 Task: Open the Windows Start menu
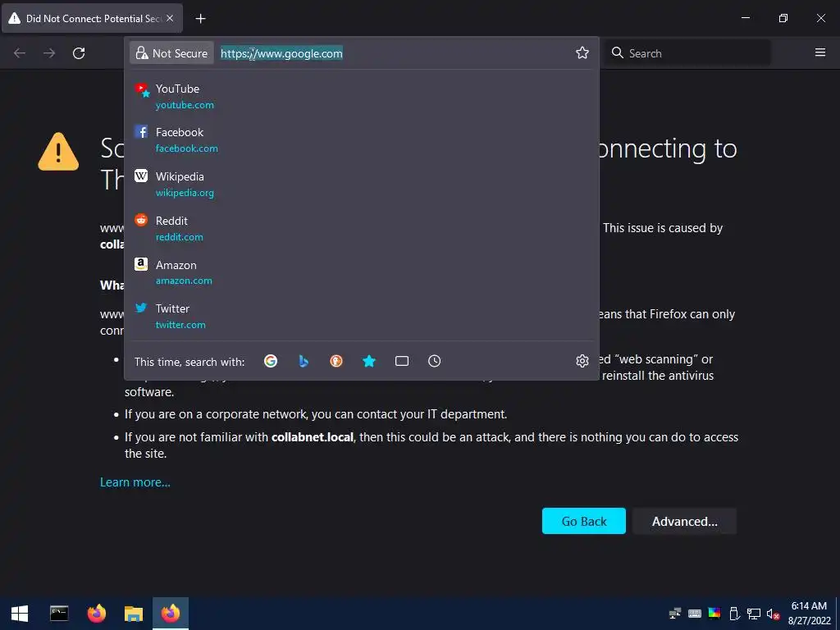(20, 614)
